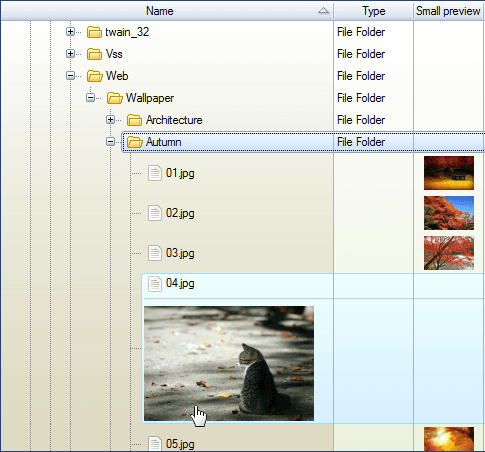
Task: Click File Folder type of Autumn row
Action: 361,142
